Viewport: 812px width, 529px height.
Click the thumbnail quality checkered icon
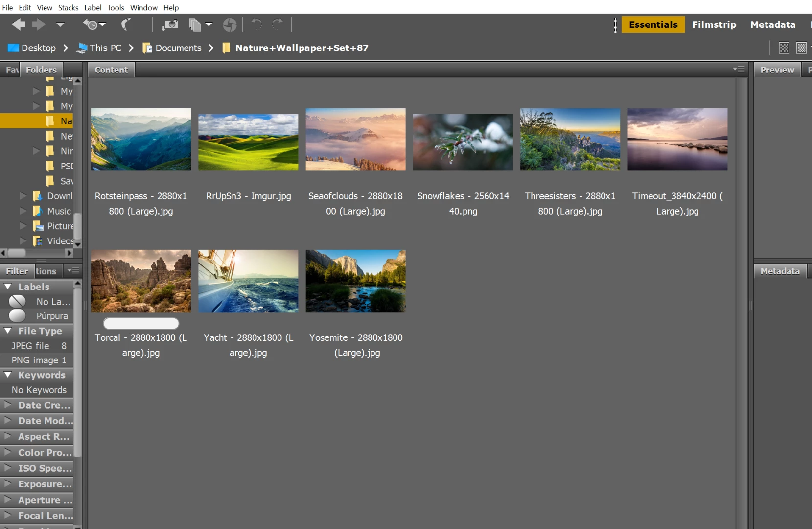pyautogui.click(x=784, y=48)
